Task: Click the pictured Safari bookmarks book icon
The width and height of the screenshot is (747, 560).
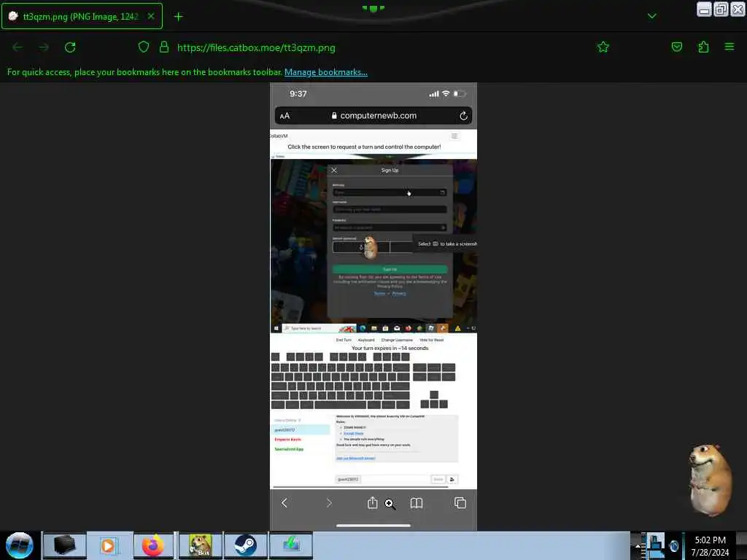Action: coord(417,503)
